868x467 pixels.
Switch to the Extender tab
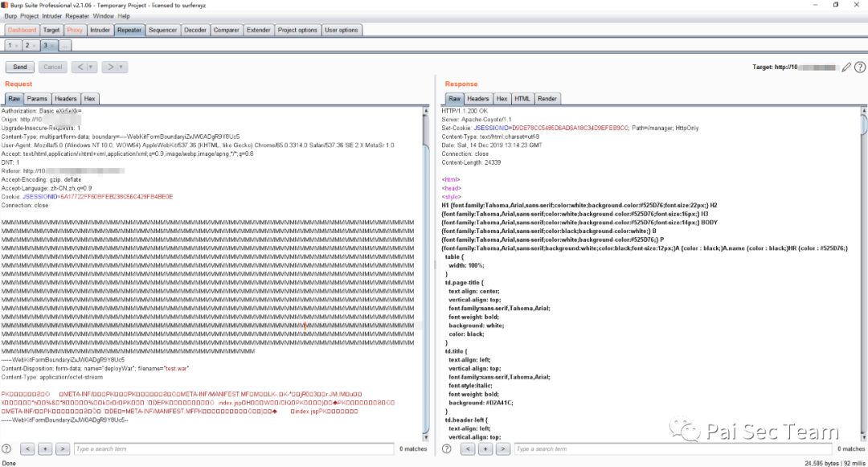pos(259,30)
